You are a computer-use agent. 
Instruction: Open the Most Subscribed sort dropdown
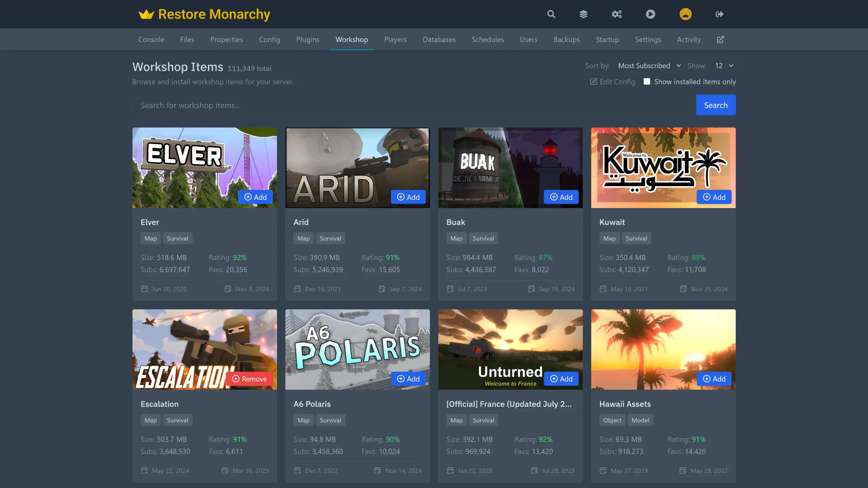[649, 66]
